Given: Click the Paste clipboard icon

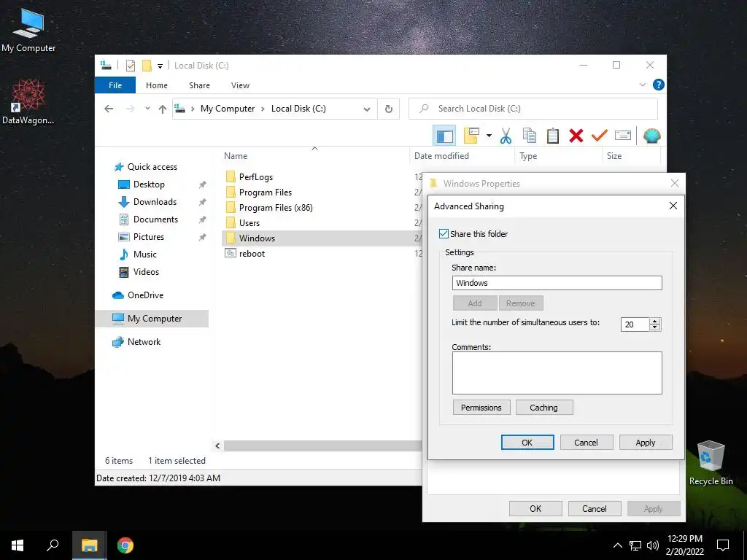Looking at the screenshot, I should point(553,136).
